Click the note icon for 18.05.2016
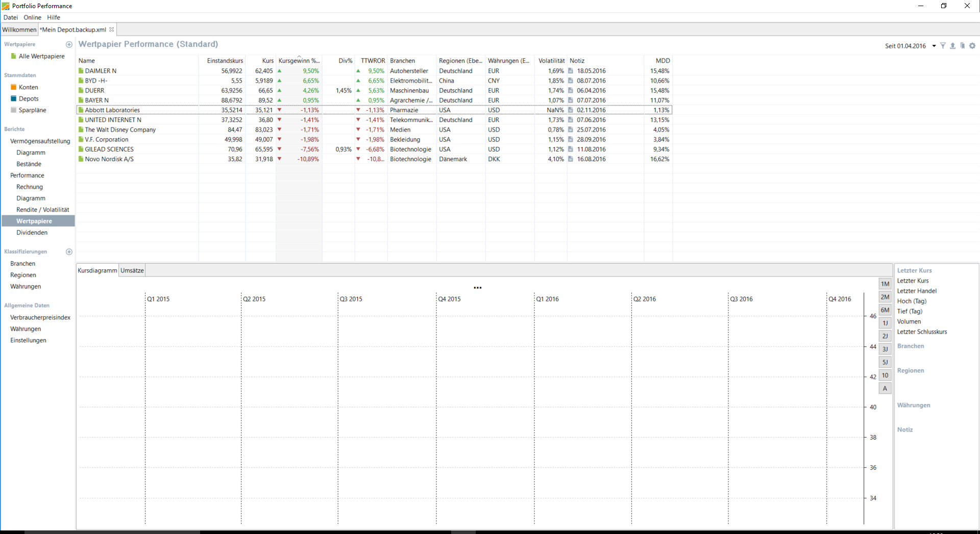 point(571,71)
